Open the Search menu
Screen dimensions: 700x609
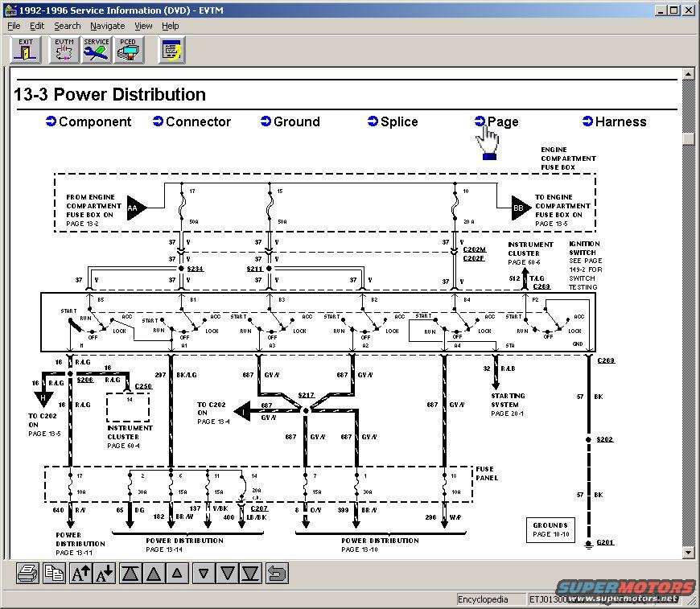(x=68, y=26)
